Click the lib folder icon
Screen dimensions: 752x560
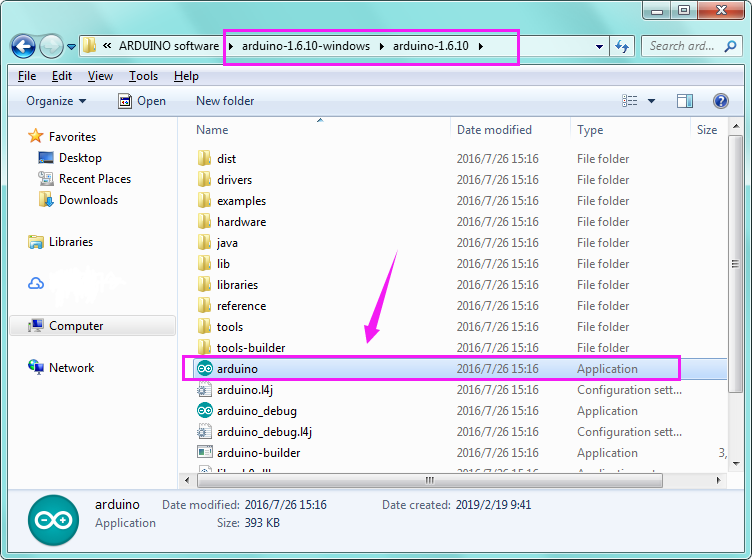pos(204,263)
